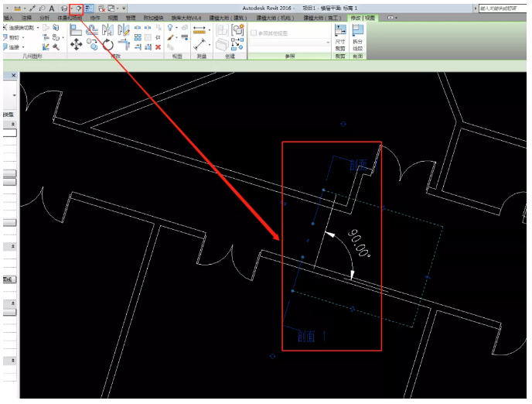
Task: Click the top 剖面 1 section head label
Action: pos(363,166)
